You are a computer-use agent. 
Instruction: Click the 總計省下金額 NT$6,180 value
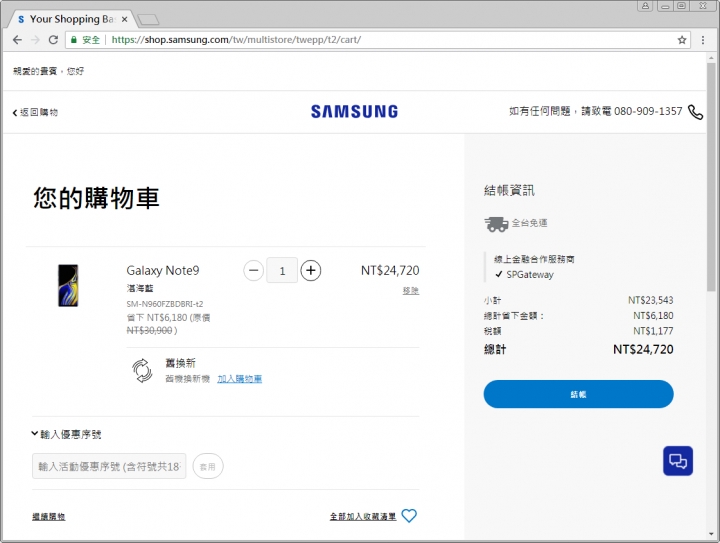coord(653,316)
